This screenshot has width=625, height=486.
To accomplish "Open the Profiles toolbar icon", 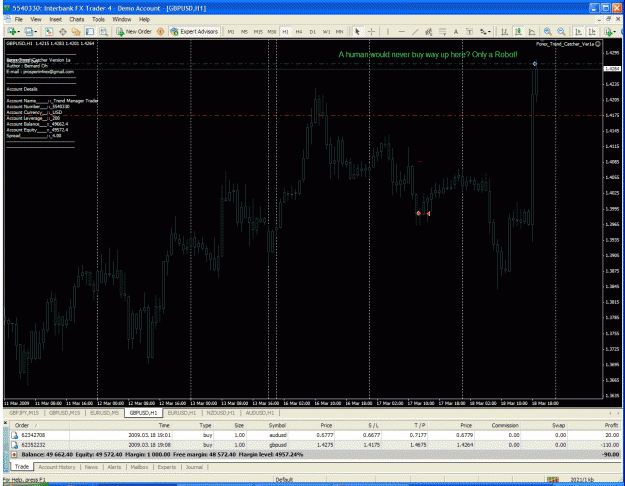I will (x=29, y=31).
